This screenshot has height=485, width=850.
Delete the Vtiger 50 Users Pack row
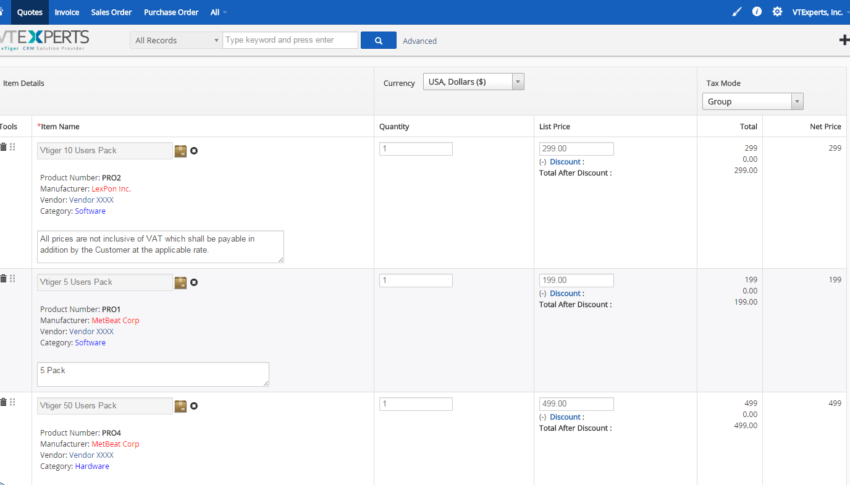(3, 402)
